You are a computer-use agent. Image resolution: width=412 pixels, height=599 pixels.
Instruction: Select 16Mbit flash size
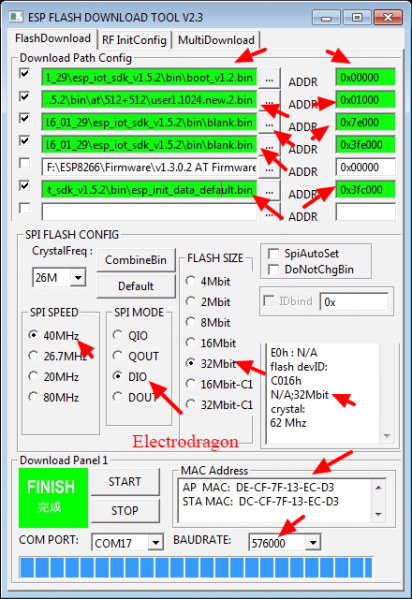[x=211, y=343]
